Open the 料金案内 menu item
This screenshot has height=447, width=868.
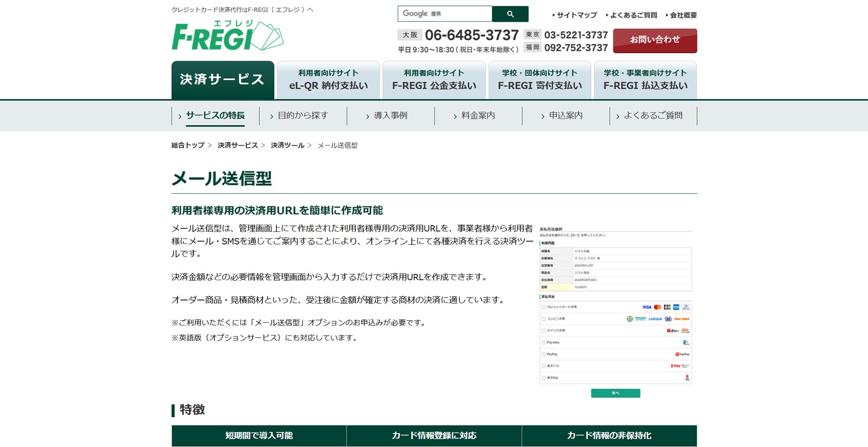(478, 116)
